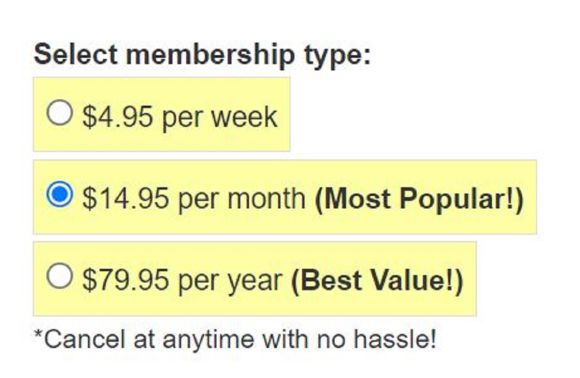Click the yellow monthly option box background
The height and width of the screenshot is (378, 580).
point(285,197)
